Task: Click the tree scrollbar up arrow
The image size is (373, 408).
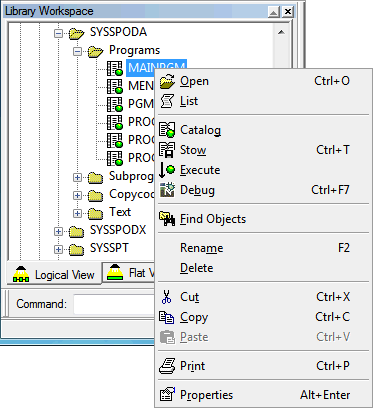Action: [281, 32]
